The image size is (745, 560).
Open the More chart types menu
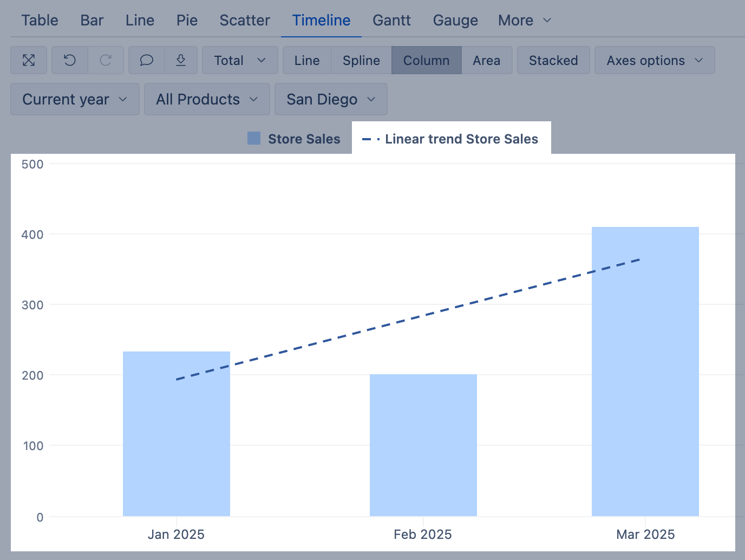coord(524,21)
